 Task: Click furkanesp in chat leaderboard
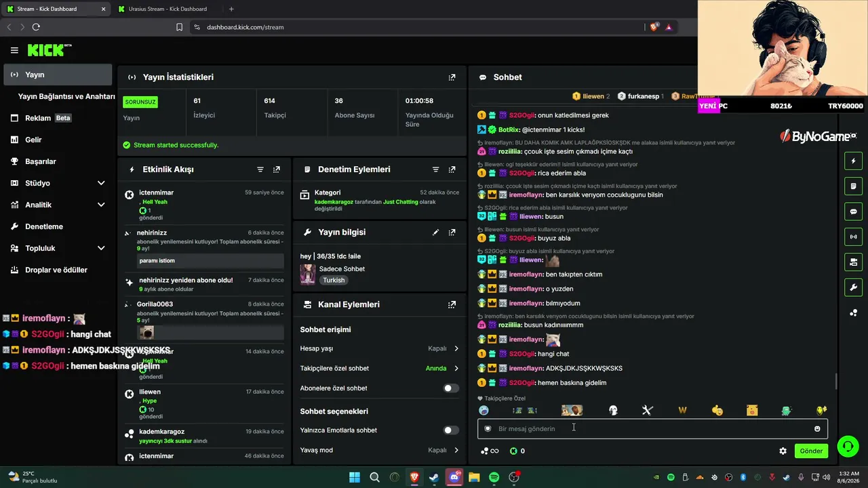coord(640,96)
